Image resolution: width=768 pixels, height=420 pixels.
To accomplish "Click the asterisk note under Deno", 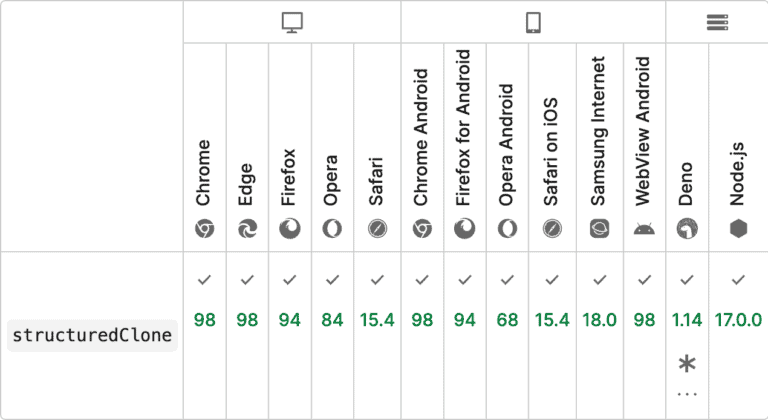I will tap(687, 364).
